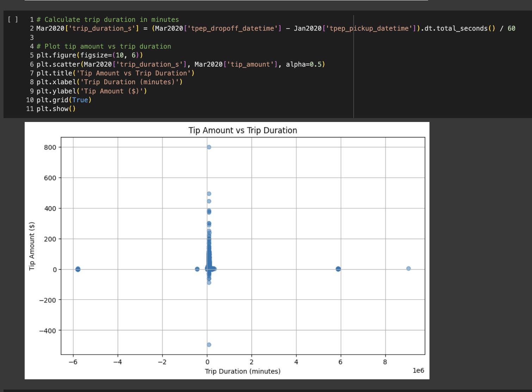Click the chart title 'Tip Amount vs Trip Duration'
532x392 pixels.
243,130
